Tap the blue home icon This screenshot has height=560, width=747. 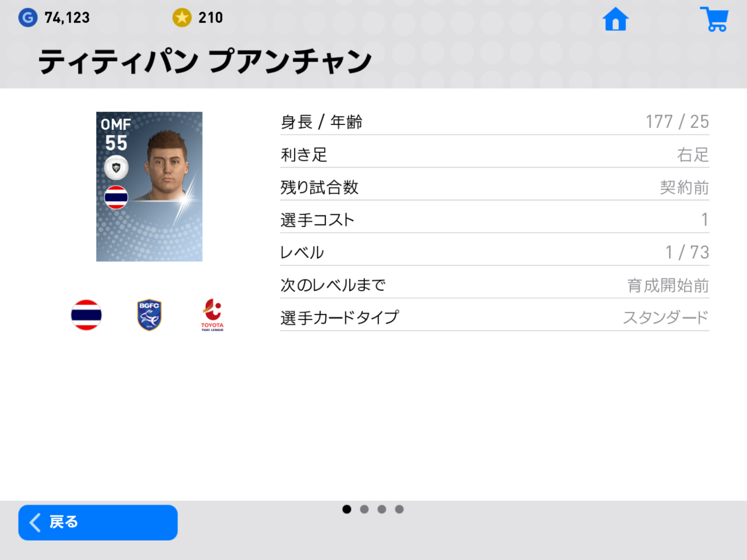click(x=615, y=19)
